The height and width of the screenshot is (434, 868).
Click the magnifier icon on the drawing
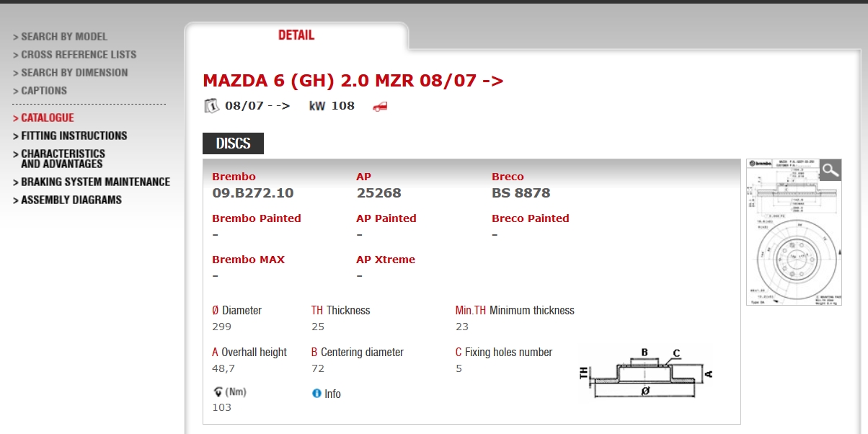point(831,170)
